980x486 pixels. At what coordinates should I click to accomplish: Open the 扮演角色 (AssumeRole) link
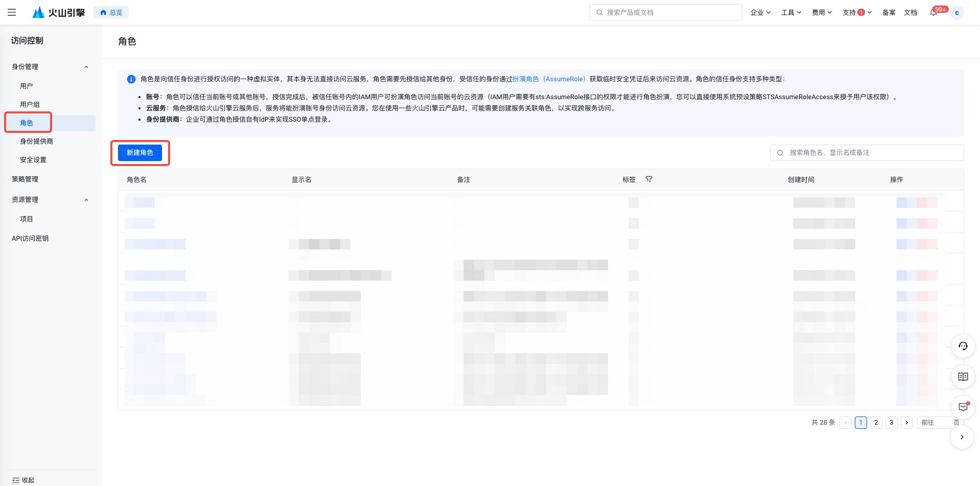coord(549,79)
